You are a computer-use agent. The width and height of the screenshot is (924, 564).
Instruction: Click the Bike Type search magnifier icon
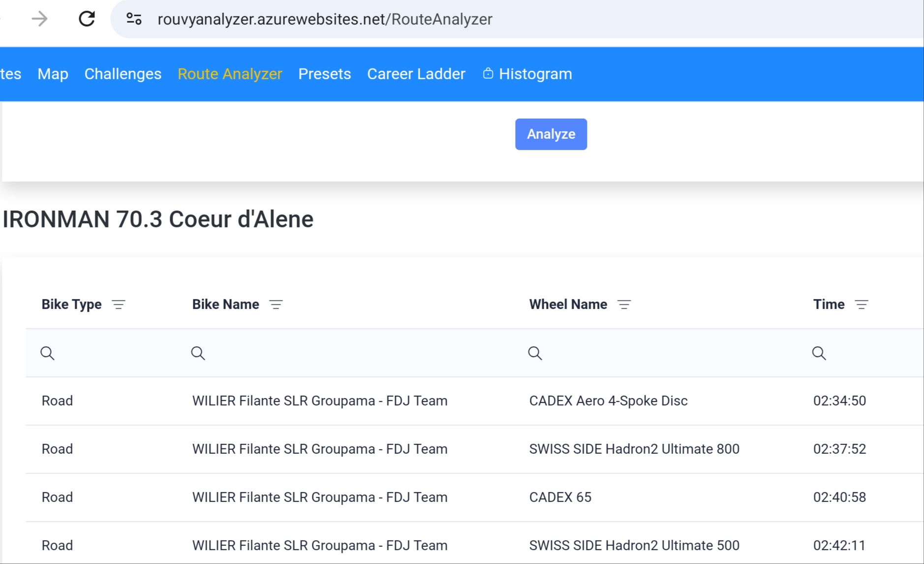tap(48, 353)
